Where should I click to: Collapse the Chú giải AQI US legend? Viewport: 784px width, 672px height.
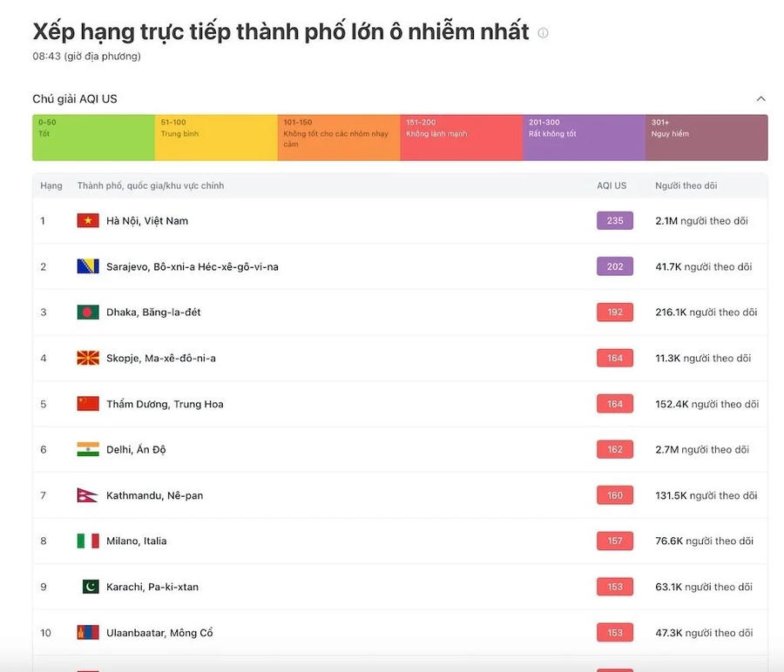760,99
